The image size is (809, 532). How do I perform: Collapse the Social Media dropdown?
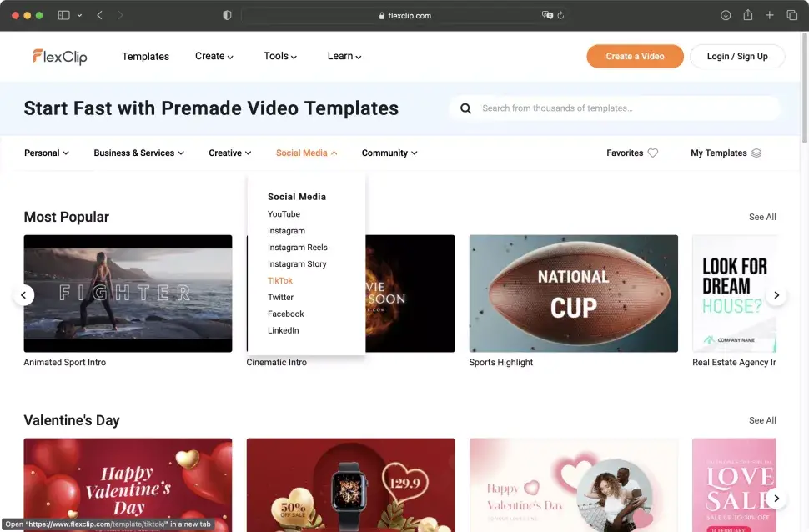tap(306, 153)
